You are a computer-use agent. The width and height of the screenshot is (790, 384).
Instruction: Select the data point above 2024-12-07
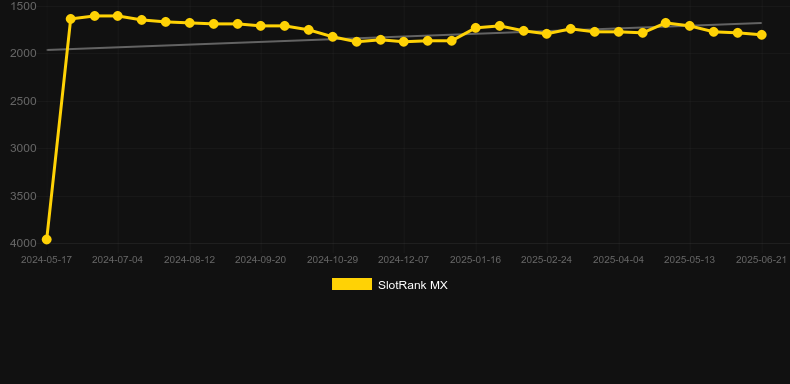pyautogui.click(x=404, y=42)
